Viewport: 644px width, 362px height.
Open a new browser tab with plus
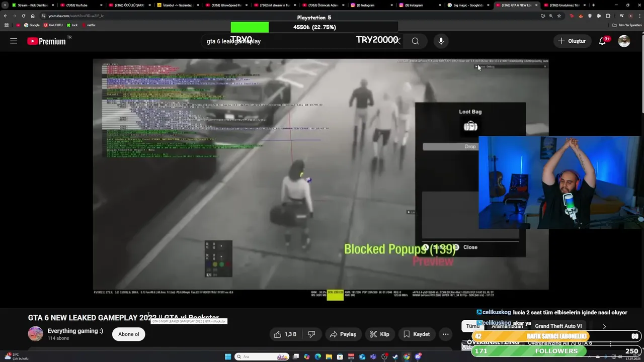[x=594, y=5]
